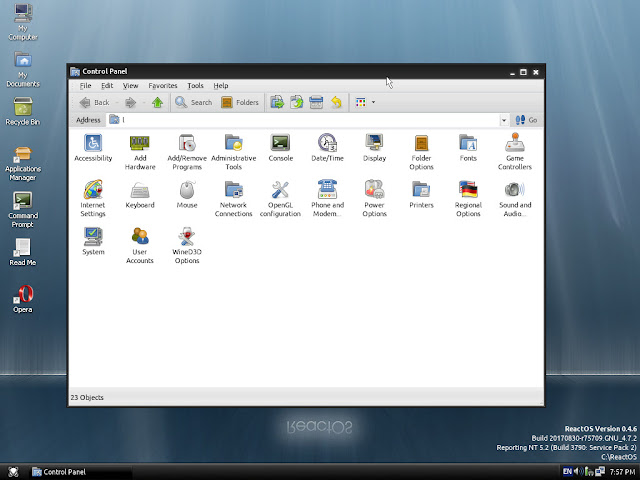640x480 pixels.
Task: Click the EN language indicator
Action: [x=567, y=471]
